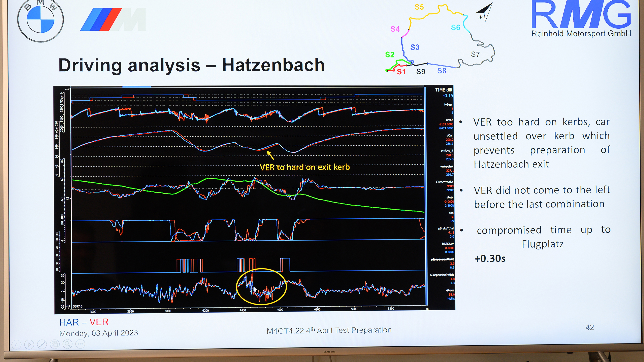Click sector label 'S5' on track map

point(419,7)
